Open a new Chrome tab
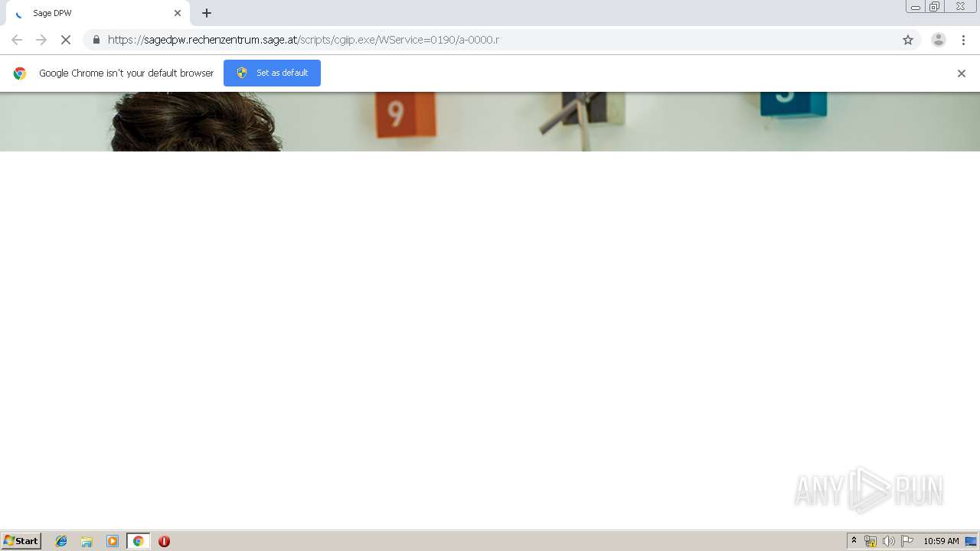The width and height of the screenshot is (980, 551). [x=207, y=13]
